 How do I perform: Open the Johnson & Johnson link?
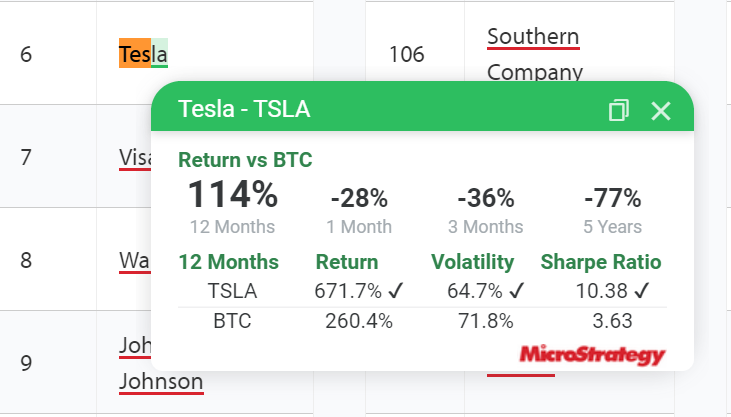coord(160,380)
